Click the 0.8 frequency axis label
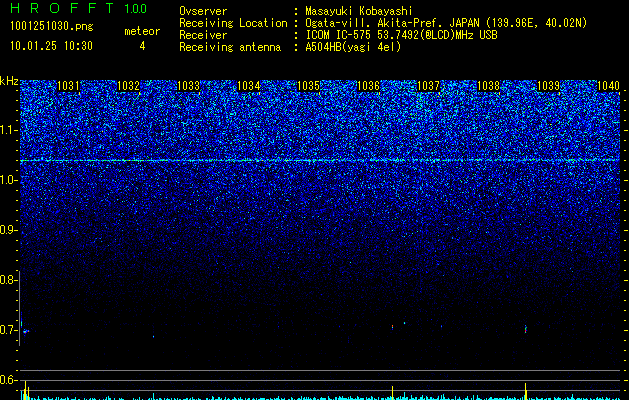Screen dimensions: 629x400 pyautogui.click(x=9, y=280)
